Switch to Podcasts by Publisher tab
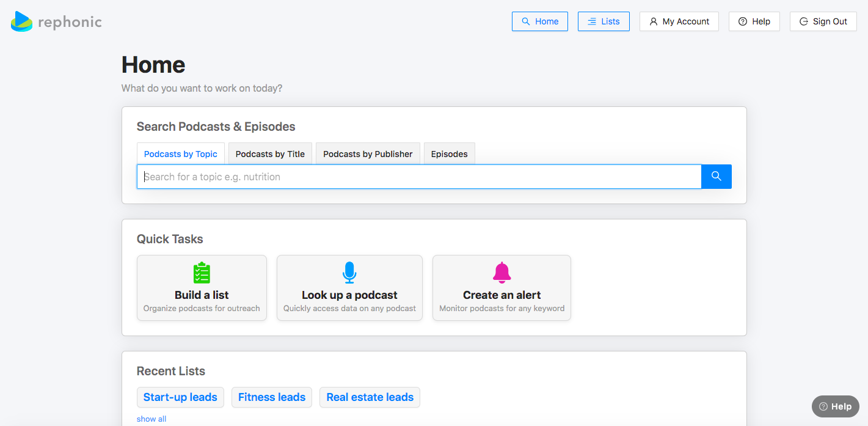 pos(368,154)
